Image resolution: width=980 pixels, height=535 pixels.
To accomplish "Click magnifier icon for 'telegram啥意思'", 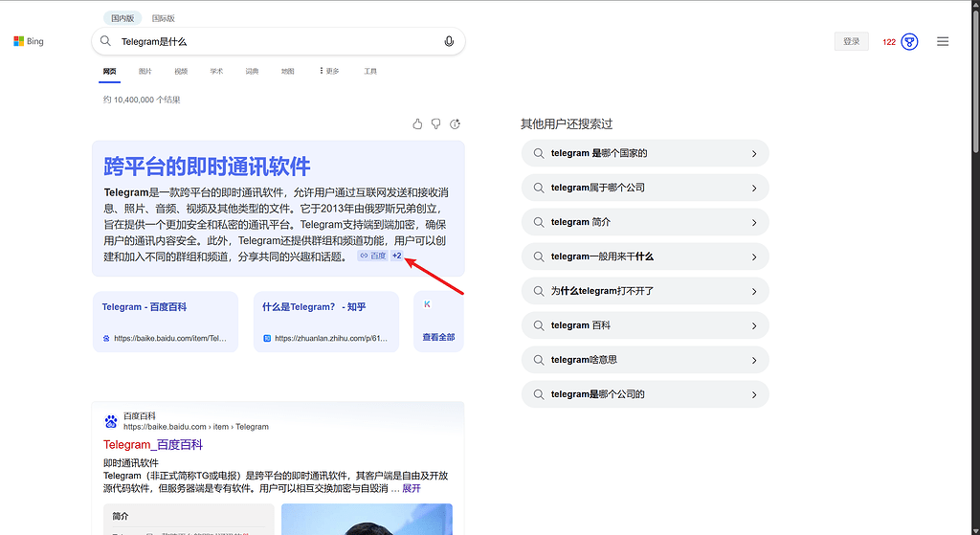I will [538, 359].
